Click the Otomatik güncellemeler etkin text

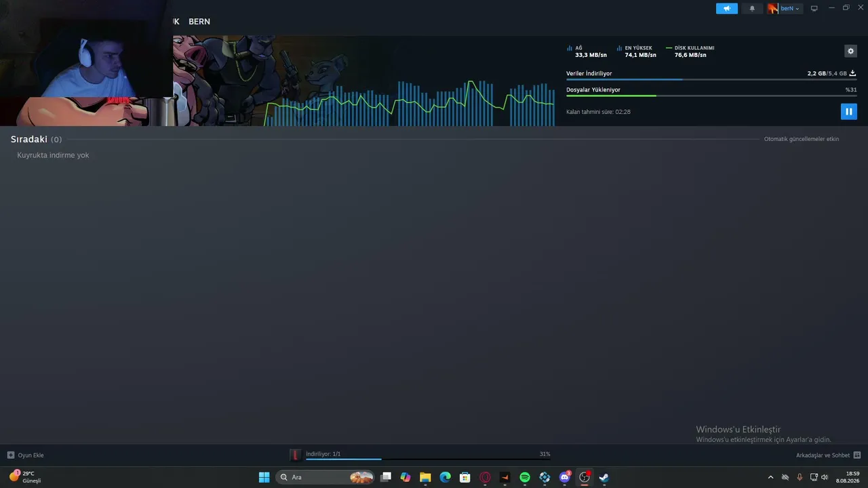[x=802, y=139]
